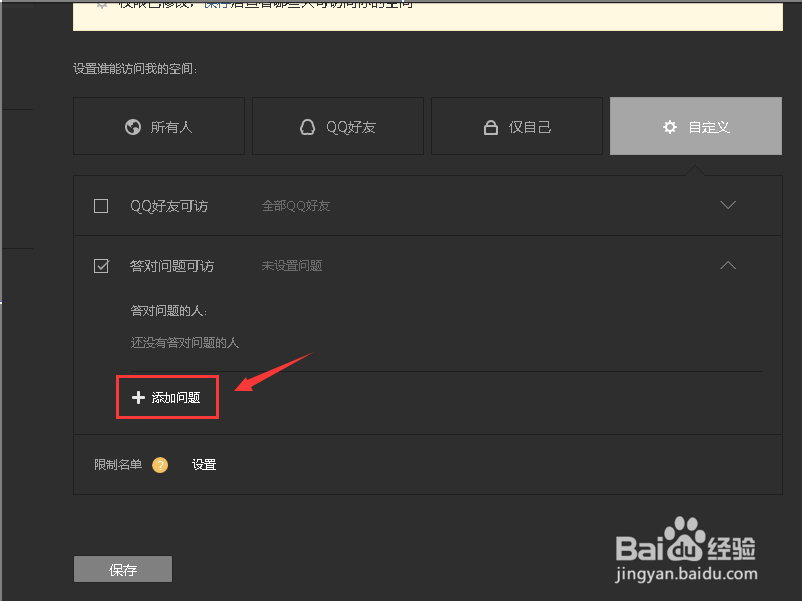This screenshot has height=601, width=802.
Task: Click the 添加问题 highlighted button
Action: point(167,397)
